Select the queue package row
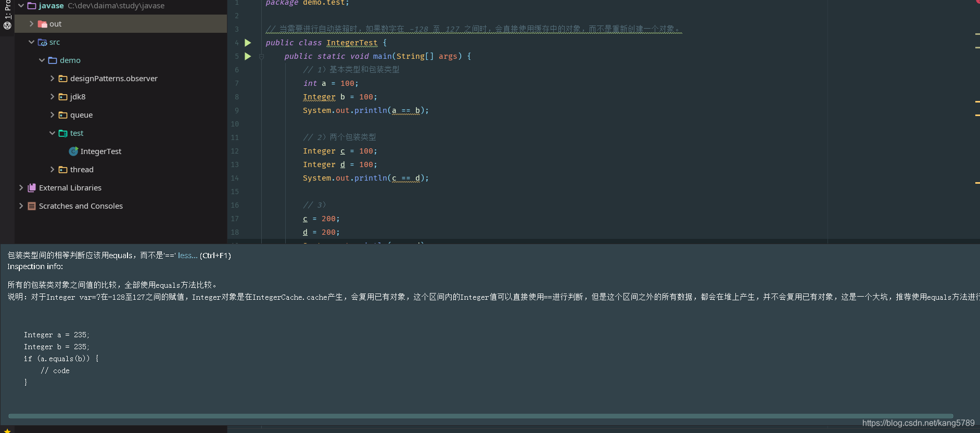The image size is (980, 433). coord(121,115)
